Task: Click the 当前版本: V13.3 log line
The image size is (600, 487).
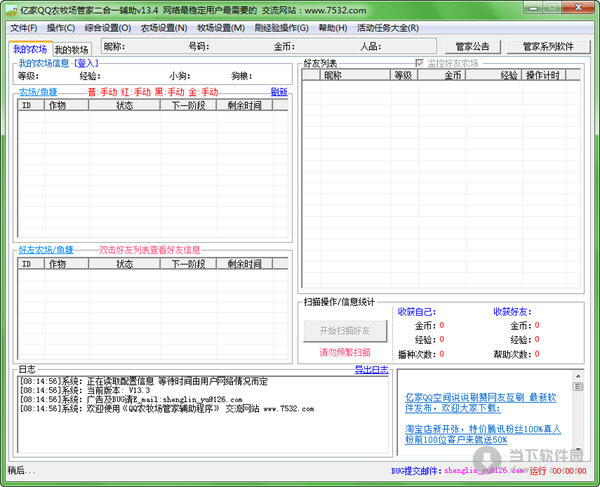Action: coord(85,390)
